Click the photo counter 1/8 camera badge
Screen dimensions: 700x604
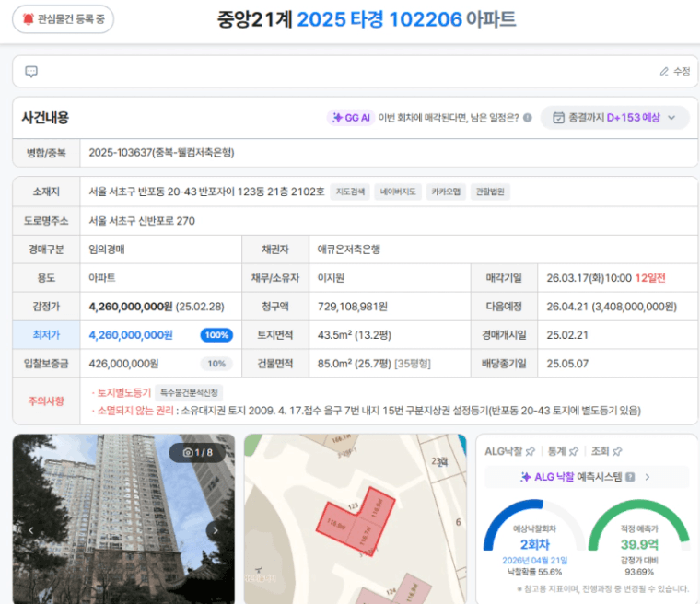tap(196, 452)
